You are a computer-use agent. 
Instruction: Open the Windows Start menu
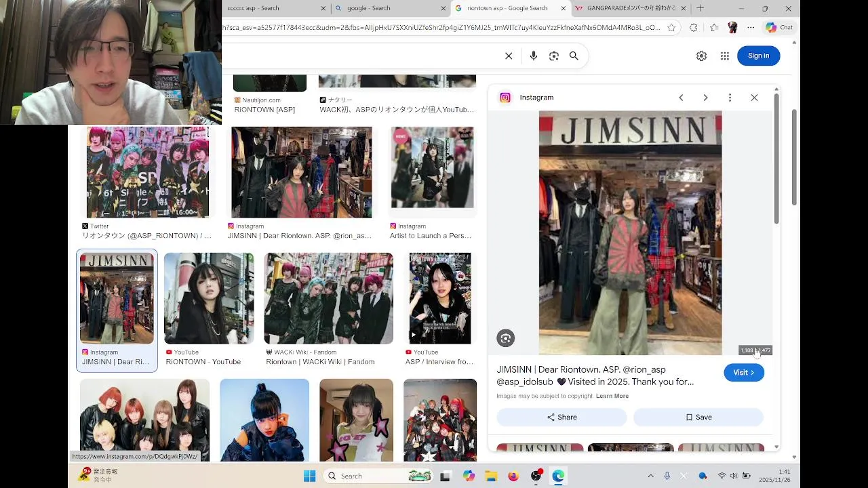310,476
